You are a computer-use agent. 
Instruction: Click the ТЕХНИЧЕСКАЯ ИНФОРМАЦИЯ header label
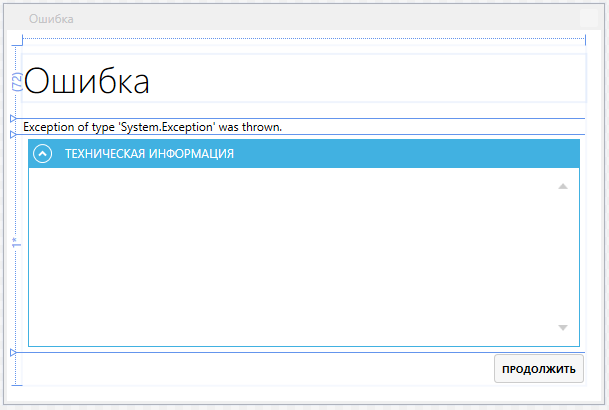click(x=149, y=154)
